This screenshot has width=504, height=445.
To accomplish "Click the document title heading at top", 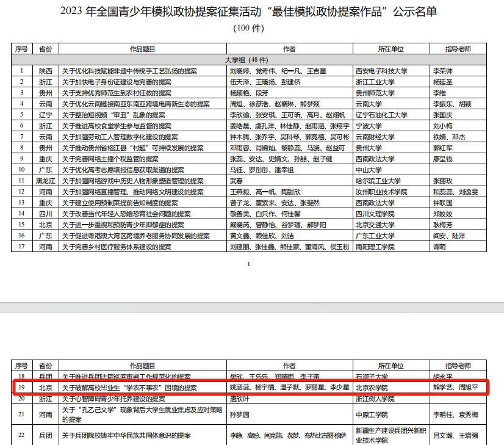I will (251, 12).
